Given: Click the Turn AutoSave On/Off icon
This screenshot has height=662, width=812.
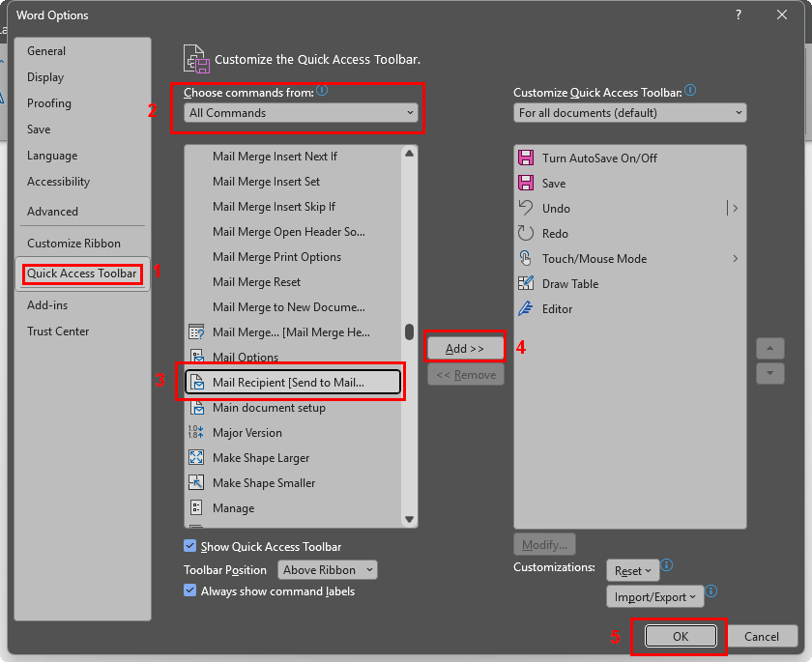Looking at the screenshot, I should coord(526,158).
